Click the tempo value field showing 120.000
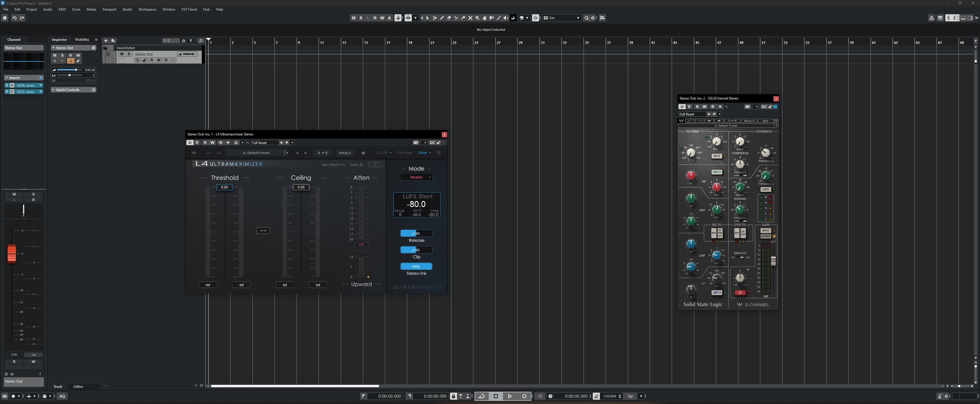The height and width of the screenshot is (404, 980). click(x=611, y=396)
